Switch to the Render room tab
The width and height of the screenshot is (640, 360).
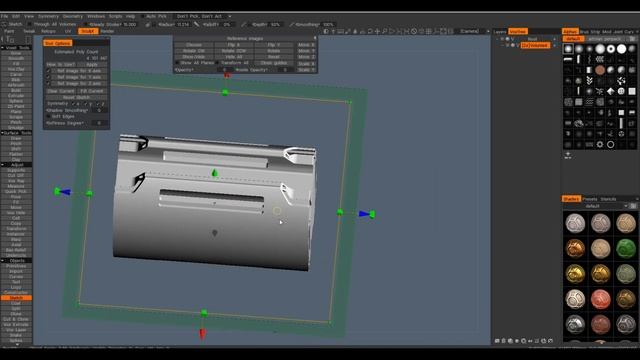click(107, 31)
